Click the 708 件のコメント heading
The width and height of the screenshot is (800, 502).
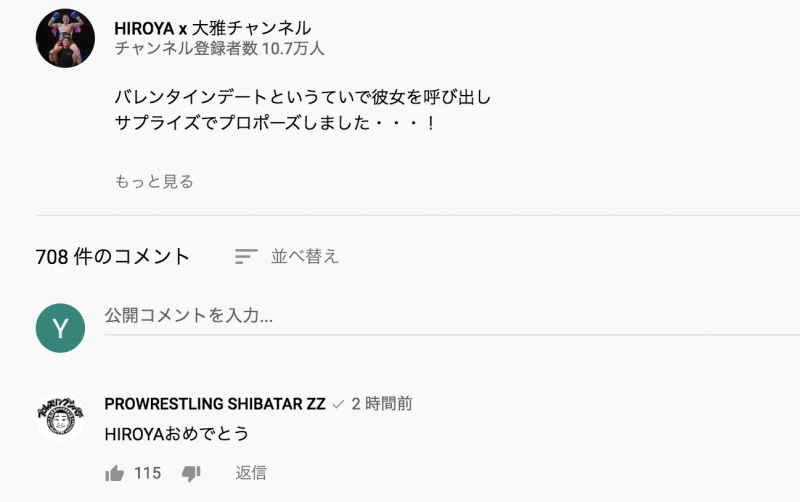113,257
